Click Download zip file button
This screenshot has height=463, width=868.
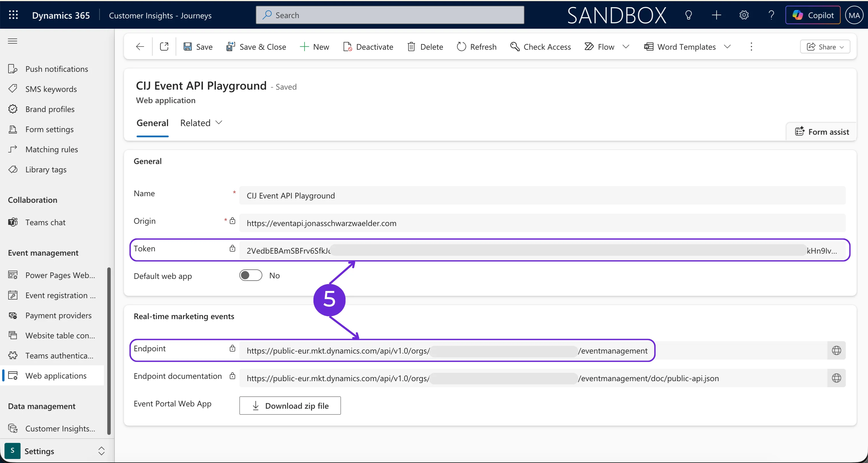290,406
